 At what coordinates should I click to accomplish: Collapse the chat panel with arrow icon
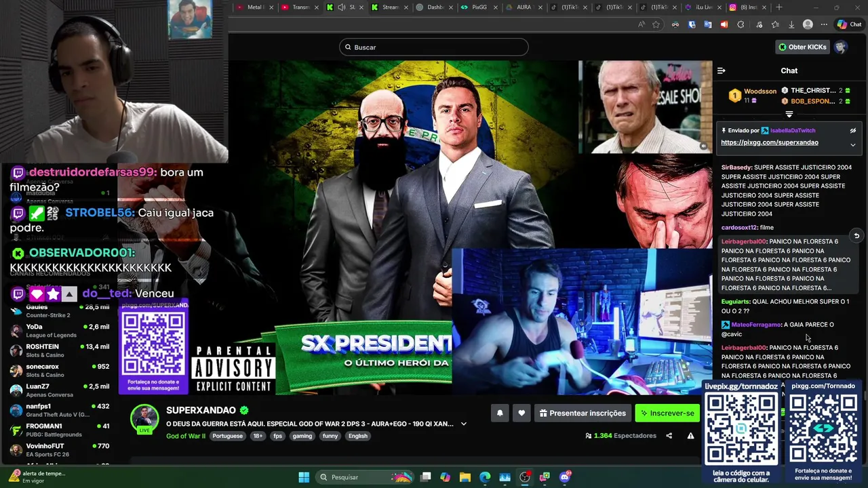tap(721, 70)
